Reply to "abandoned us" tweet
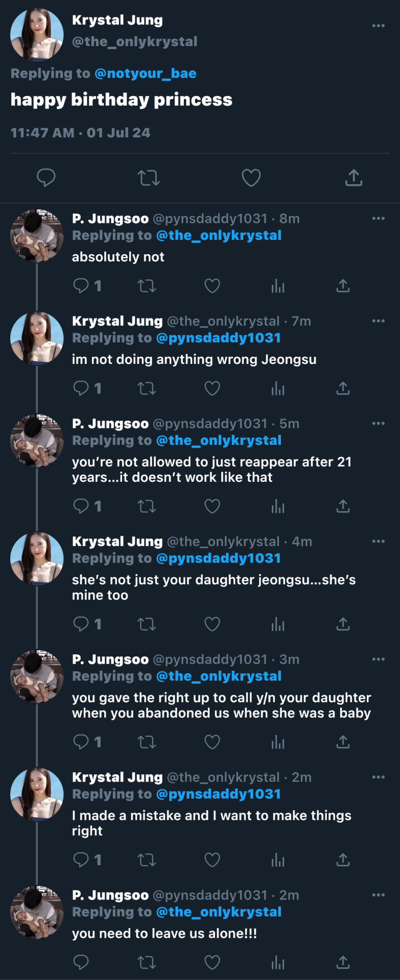This screenshot has height=980, width=400. coord(81,742)
